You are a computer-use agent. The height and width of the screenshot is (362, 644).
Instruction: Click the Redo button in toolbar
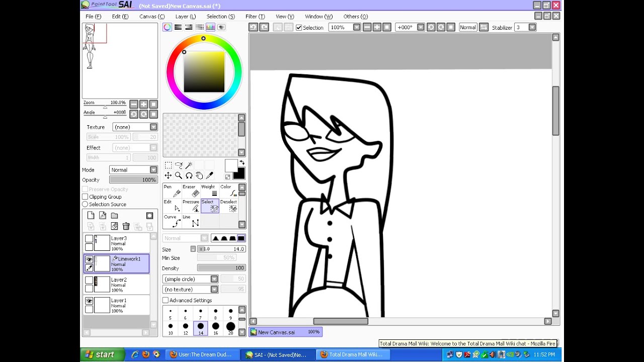(264, 27)
